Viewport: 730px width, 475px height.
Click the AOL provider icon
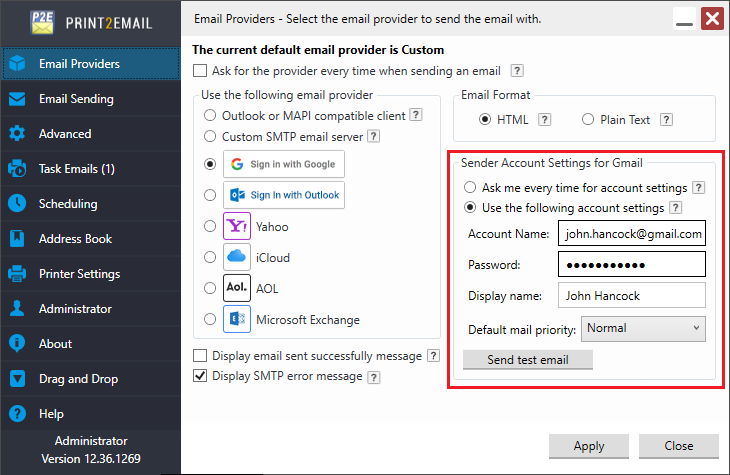[237, 288]
